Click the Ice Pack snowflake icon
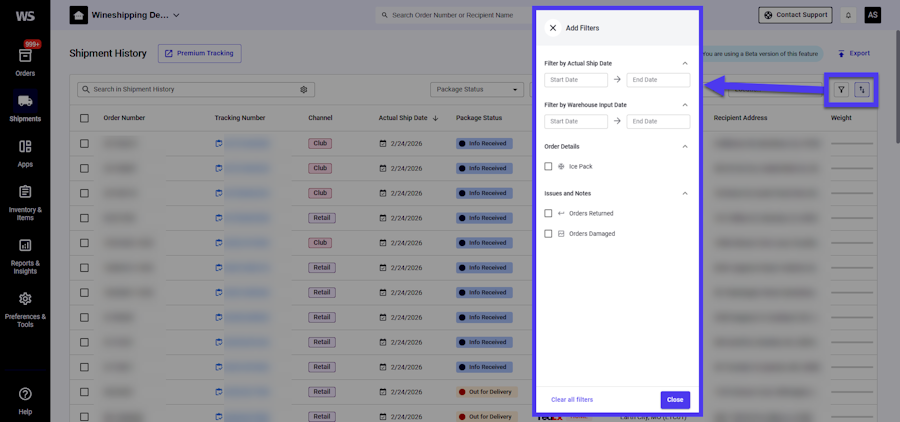Image resolution: width=900 pixels, height=422 pixels. (x=561, y=167)
